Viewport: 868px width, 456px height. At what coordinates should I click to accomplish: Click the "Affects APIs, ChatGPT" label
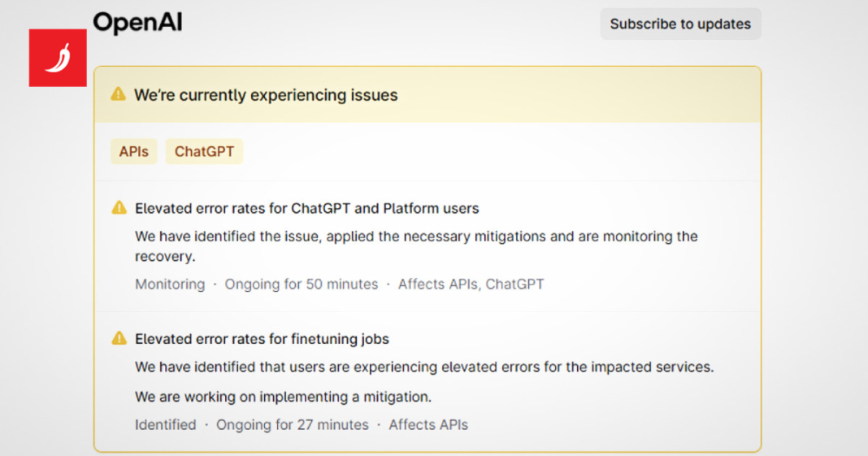pyautogui.click(x=471, y=284)
